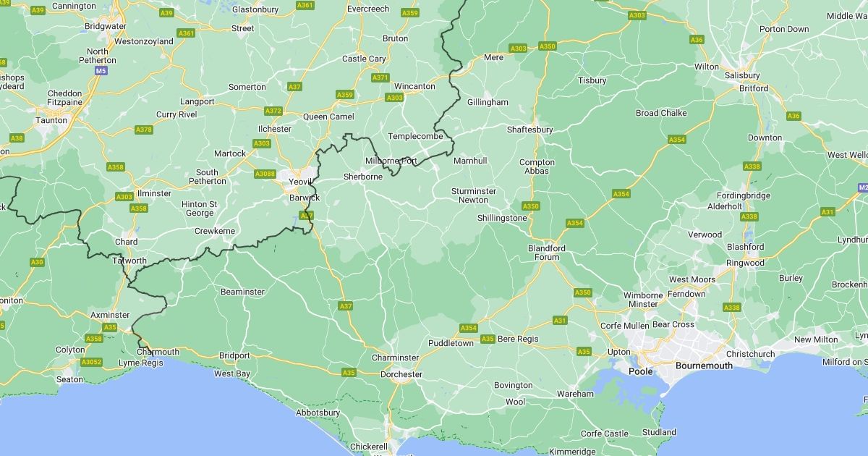Select the Blandford Forum label
This screenshot has height=456, width=868.
548,253
